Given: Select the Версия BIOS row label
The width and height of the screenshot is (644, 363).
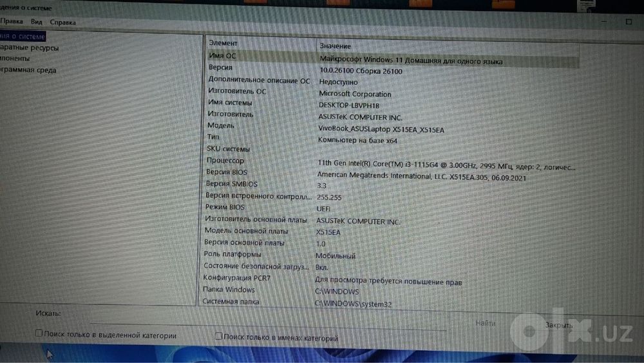Looking at the screenshot, I should tap(227, 172).
